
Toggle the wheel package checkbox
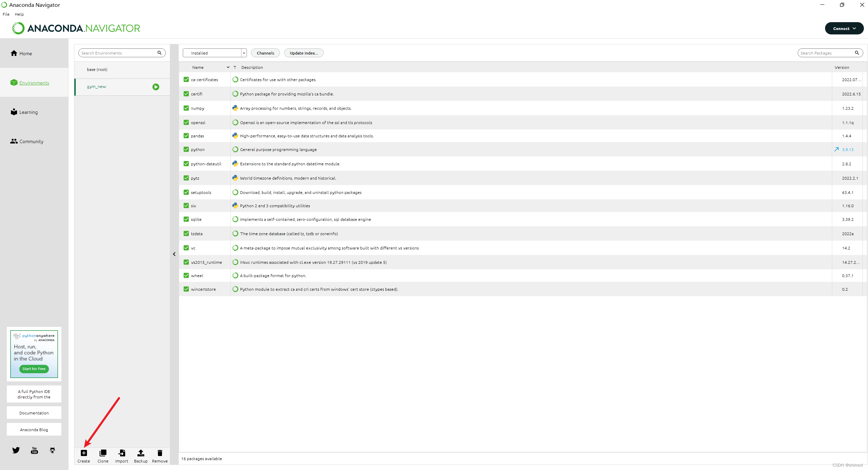(x=186, y=275)
